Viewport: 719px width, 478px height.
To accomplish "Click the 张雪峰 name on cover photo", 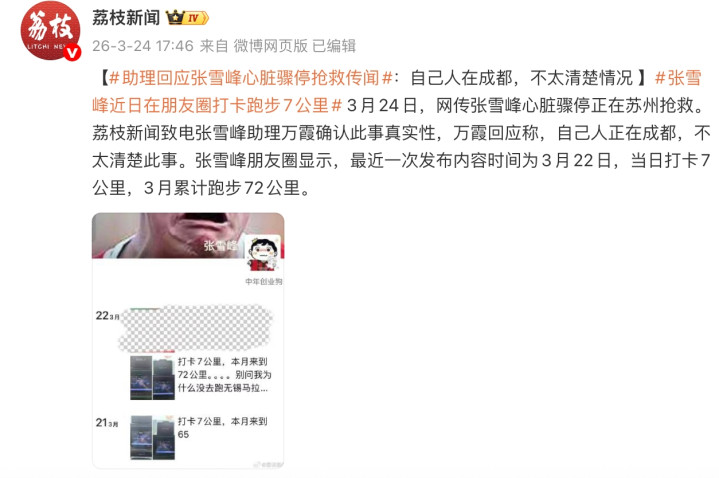I will 221,245.
